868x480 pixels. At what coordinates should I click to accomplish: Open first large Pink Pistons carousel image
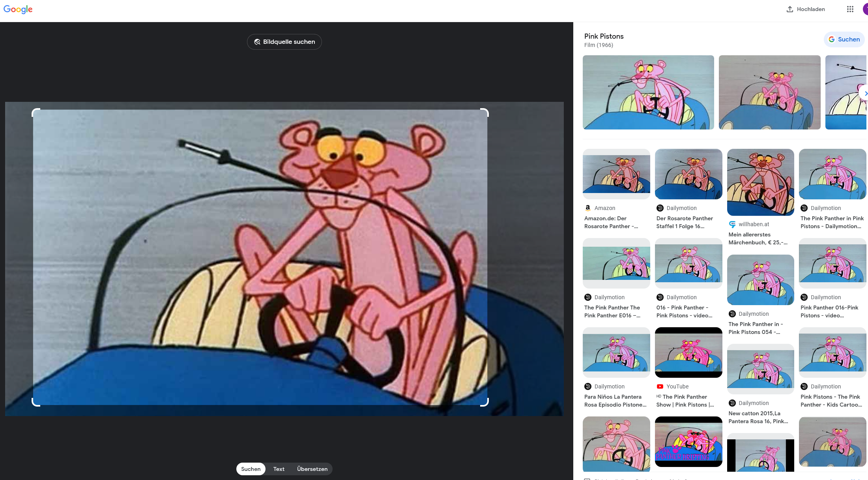click(x=648, y=92)
